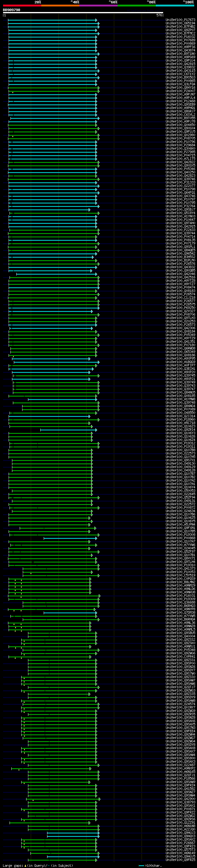
Task: Click the UniRef100_Q9XGX4 label
Action: [180, 128]
